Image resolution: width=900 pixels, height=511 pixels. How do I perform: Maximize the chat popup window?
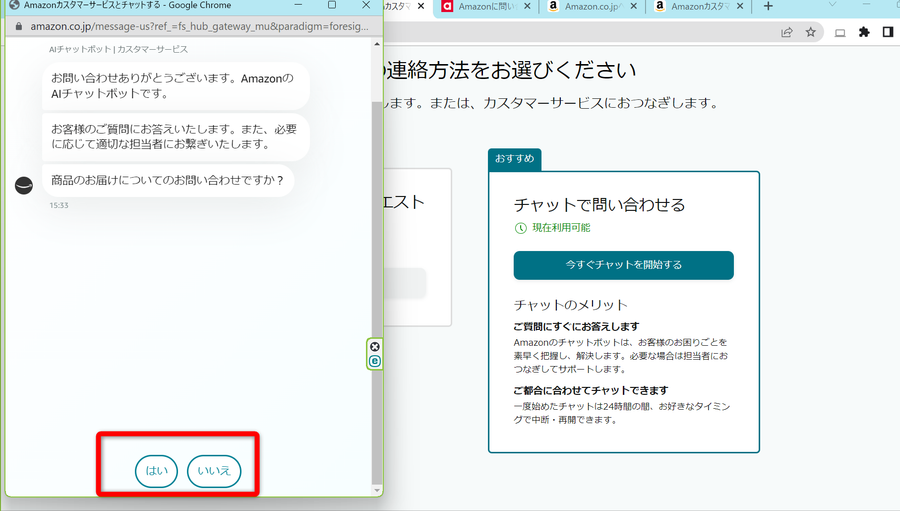pyautogui.click(x=332, y=5)
